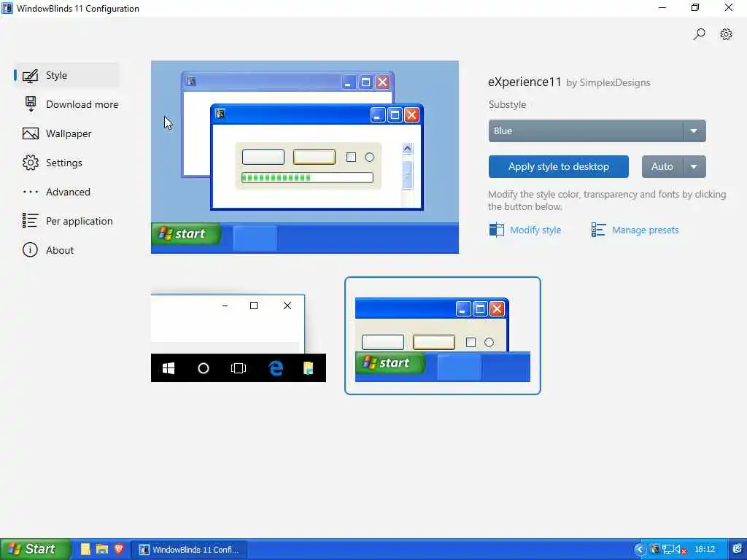Click the WindowBlinds title bar app icon
This screenshot has height=560, width=747.
pyautogui.click(x=7, y=8)
